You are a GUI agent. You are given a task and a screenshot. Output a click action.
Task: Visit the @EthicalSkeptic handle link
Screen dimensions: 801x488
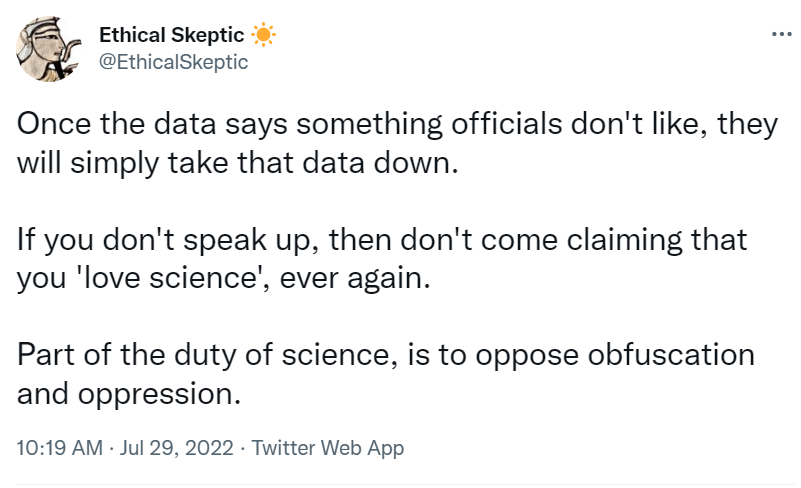point(173,61)
